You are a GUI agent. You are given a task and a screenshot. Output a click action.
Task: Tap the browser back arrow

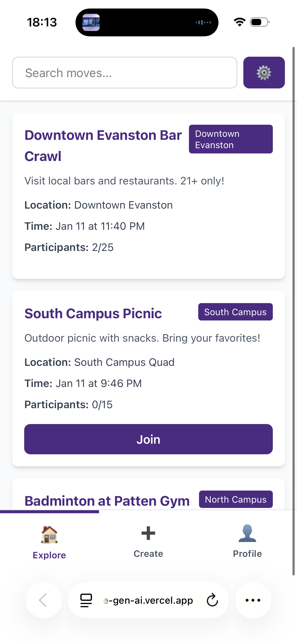point(43,600)
